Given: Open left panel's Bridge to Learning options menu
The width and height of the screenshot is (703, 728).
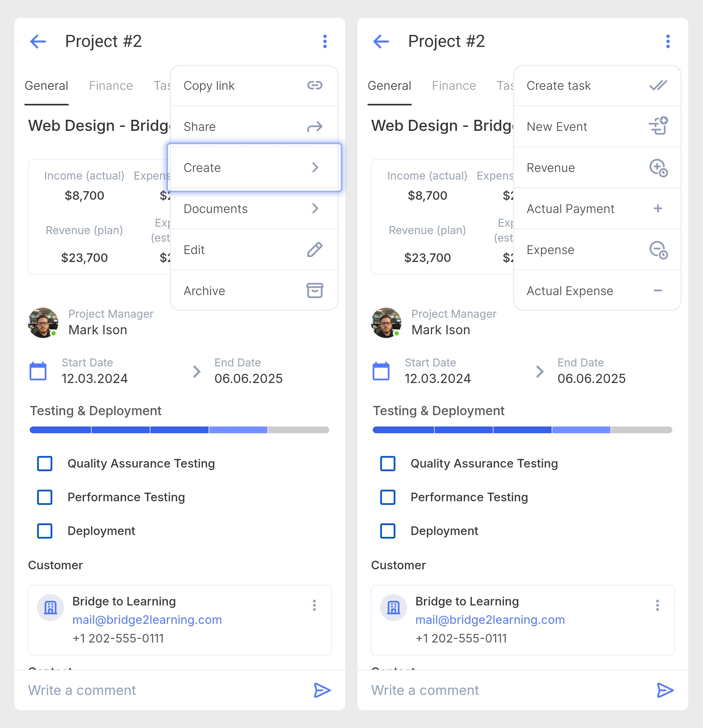Looking at the screenshot, I should (x=314, y=605).
